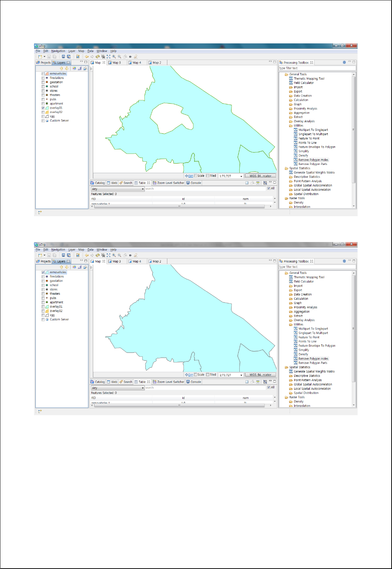Click Zoom In icon in upper uDig window

pos(114,57)
